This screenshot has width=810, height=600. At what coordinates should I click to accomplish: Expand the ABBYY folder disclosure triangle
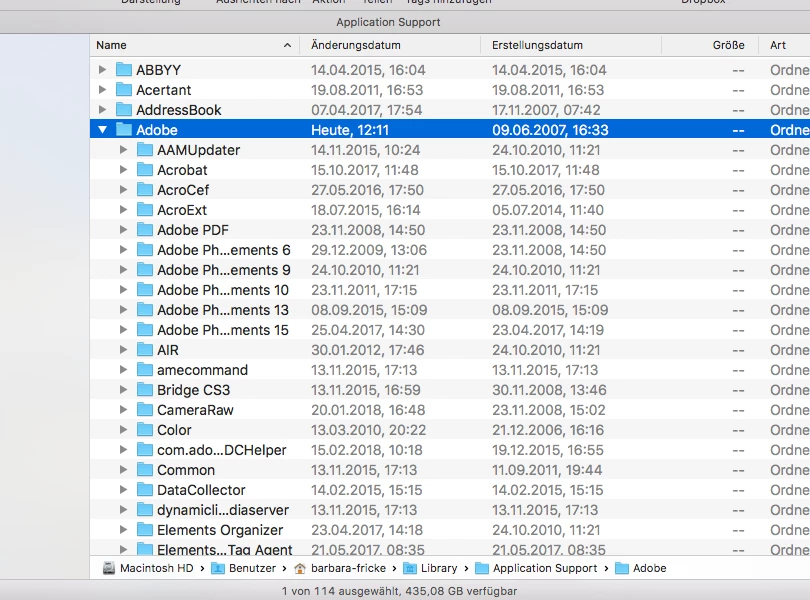click(x=102, y=70)
